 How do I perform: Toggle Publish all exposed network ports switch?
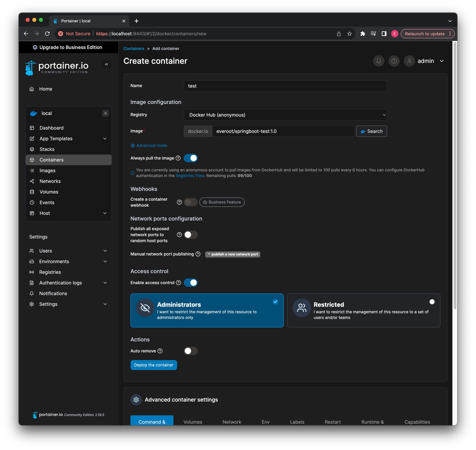pos(191,235)
